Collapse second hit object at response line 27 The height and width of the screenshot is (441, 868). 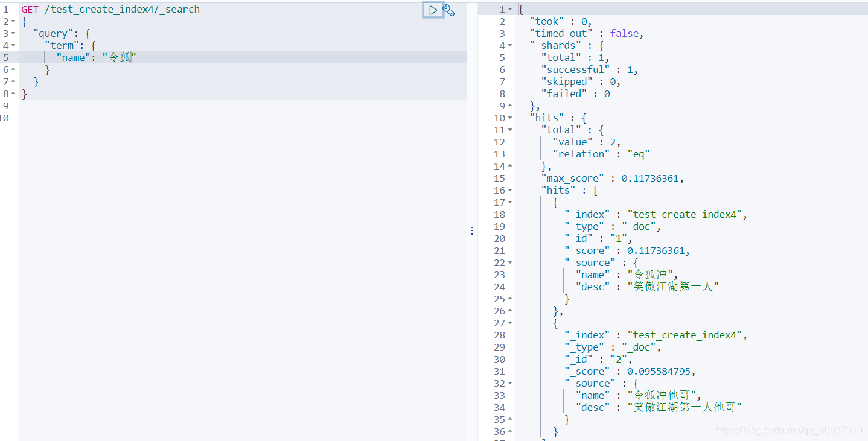[510, 323]
